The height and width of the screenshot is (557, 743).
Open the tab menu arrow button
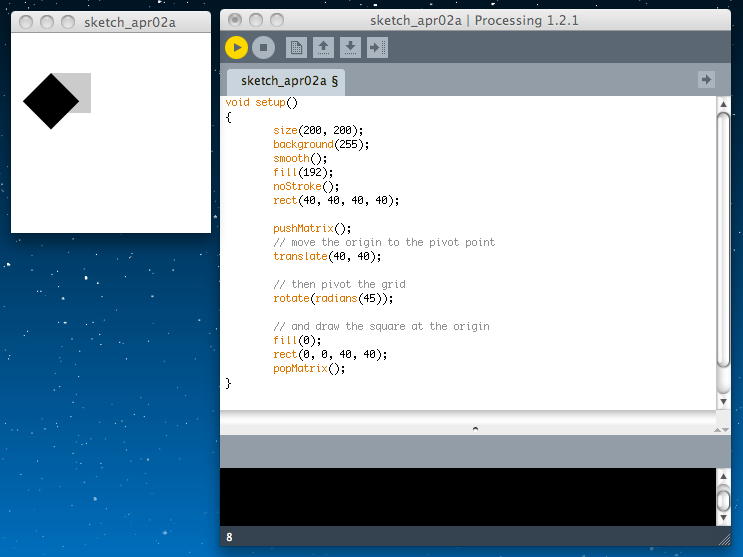(706, 79)
